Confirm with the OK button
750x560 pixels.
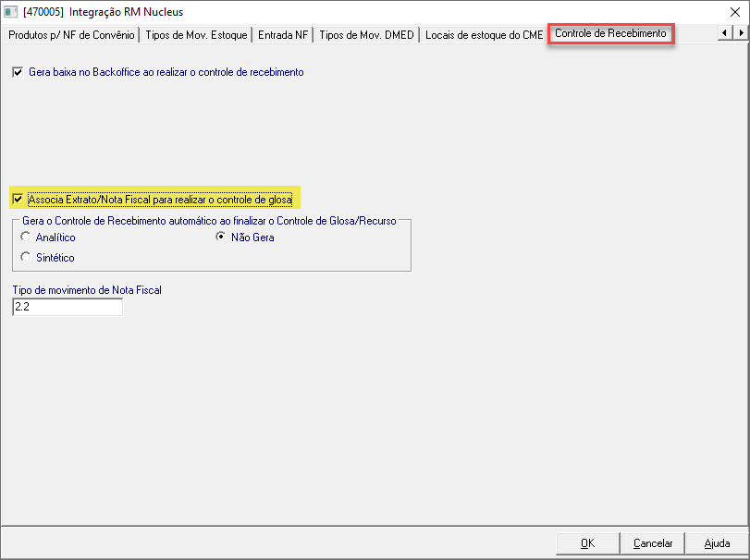(588, 543)
